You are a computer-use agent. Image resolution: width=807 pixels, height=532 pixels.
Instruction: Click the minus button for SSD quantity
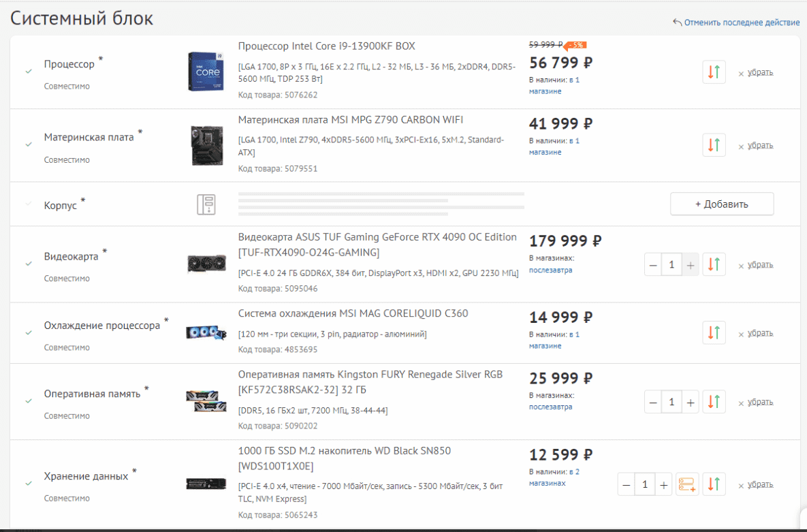pyautogui.click(x=627, y=484)
